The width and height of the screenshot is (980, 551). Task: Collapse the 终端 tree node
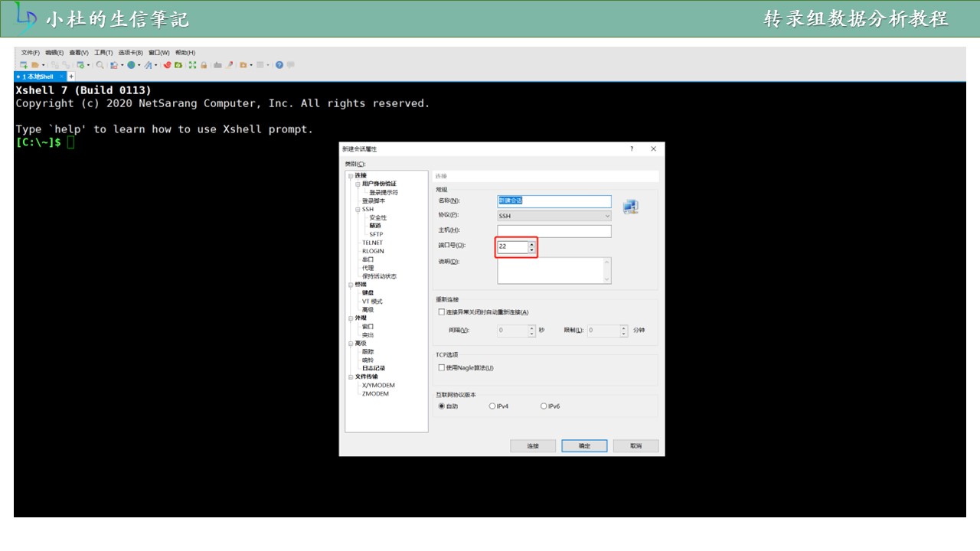[351, 285]
